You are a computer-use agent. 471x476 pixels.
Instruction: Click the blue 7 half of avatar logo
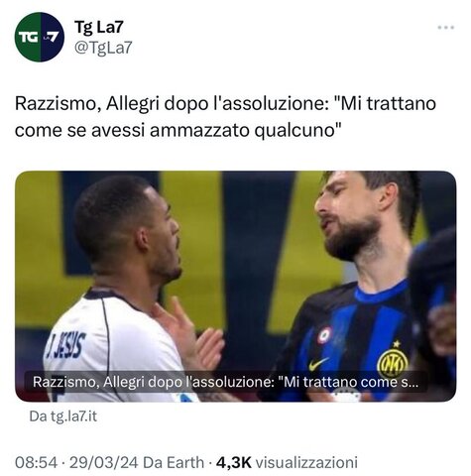[53, 37]
